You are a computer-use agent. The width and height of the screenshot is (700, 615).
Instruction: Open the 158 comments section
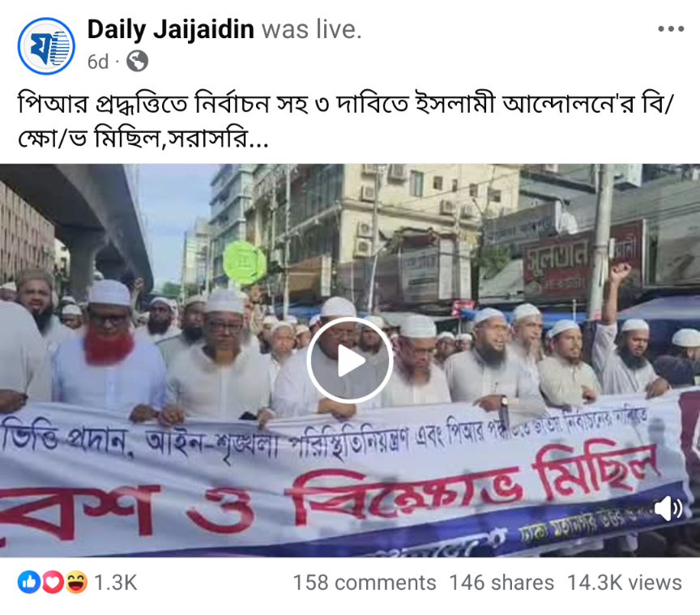365,583
